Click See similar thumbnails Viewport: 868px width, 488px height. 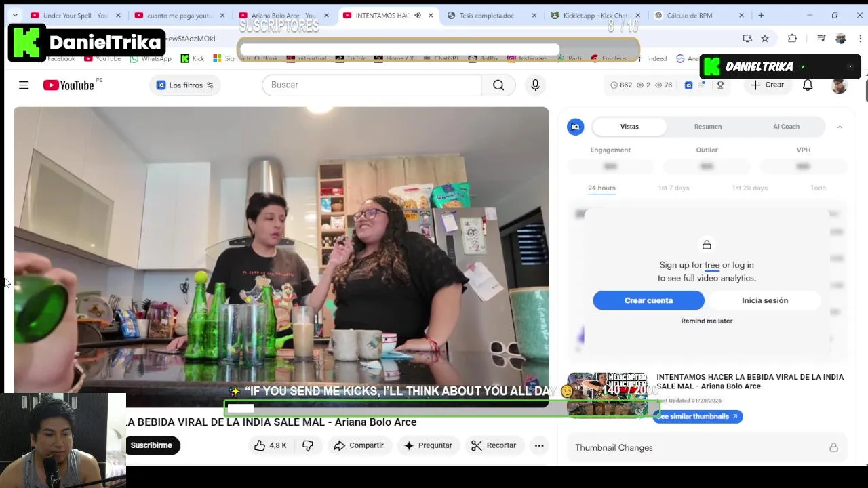tap(697, 417)
